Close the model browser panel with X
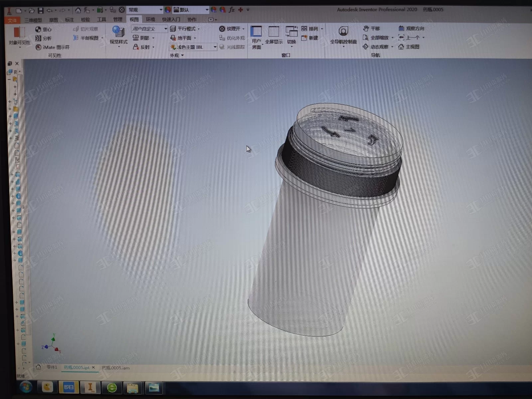This screenshot has height=399, width=532. coord(17,64)
